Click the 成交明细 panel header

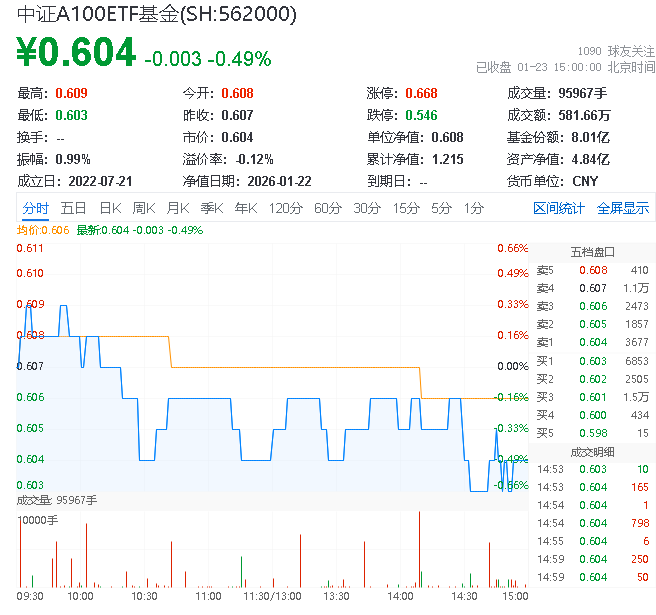pyautogui.click(x=592, y=451)
